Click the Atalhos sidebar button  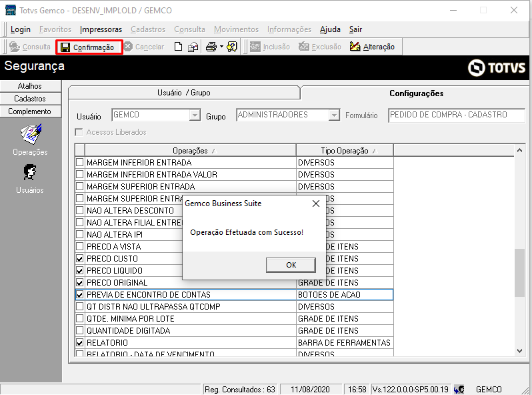click(30, 86)
